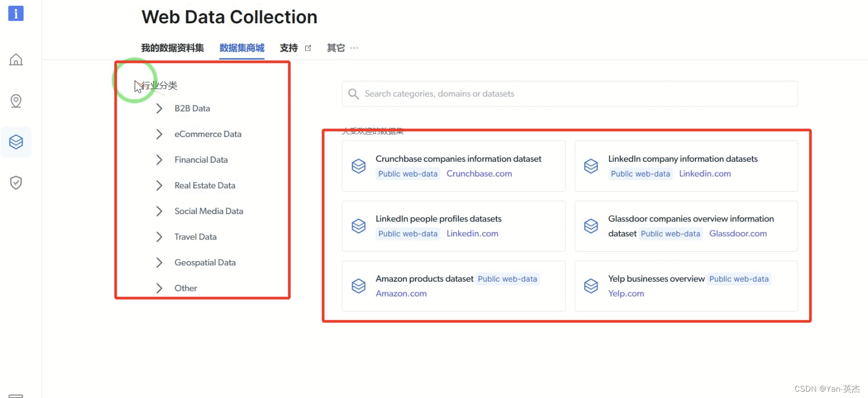Select Social Media Data category label

(x=209, y=211)
